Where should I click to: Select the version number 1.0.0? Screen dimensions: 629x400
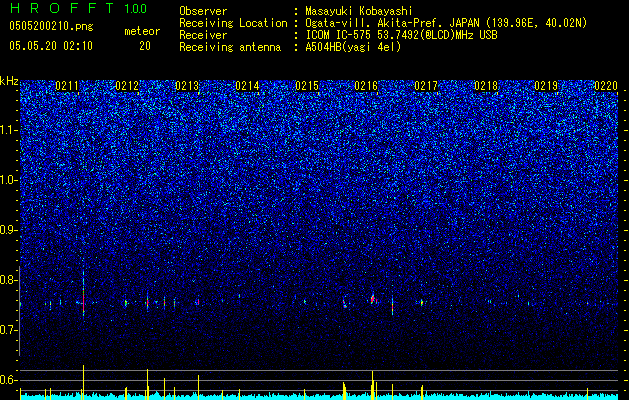click(x=135, y=8)
